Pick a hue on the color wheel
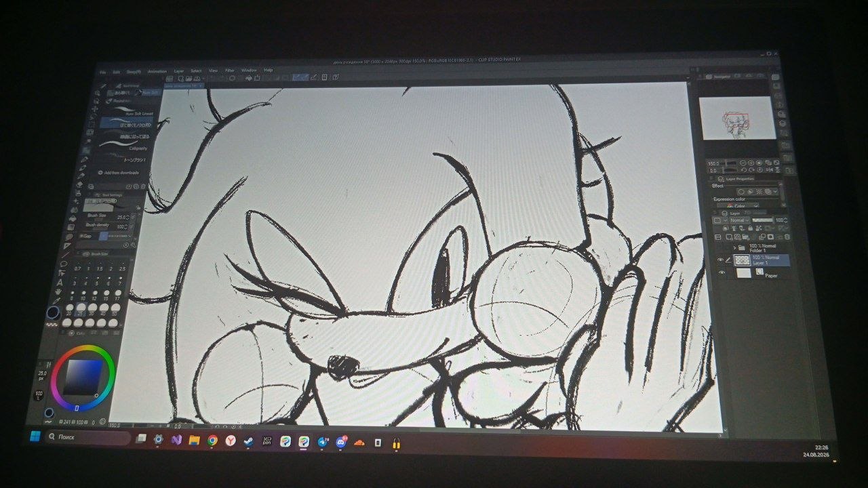 [83, 349]
